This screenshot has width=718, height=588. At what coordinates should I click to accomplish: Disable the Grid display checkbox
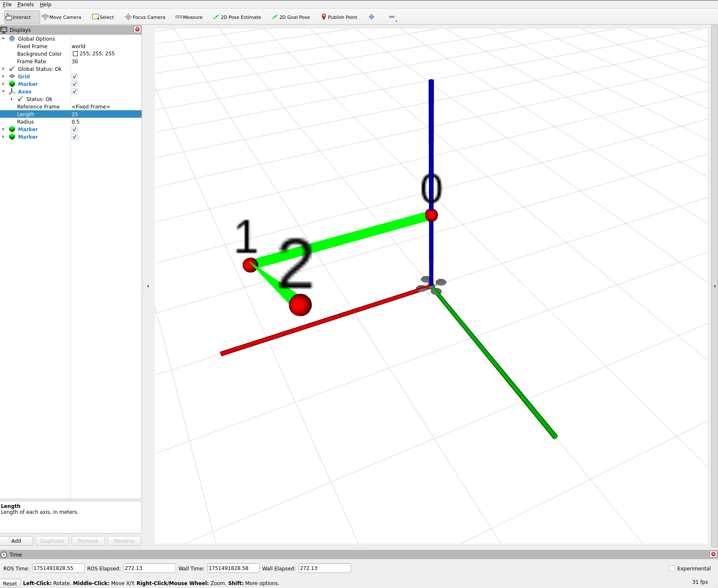click(x=75, y=77)
